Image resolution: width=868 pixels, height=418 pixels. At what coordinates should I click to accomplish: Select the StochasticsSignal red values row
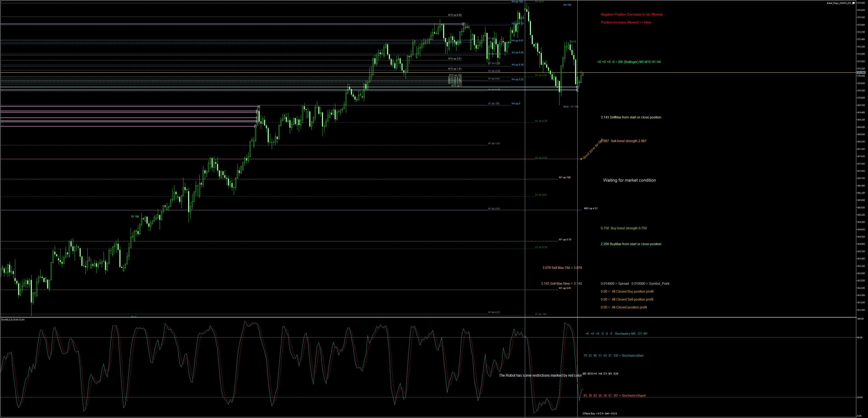pos(614,395)
